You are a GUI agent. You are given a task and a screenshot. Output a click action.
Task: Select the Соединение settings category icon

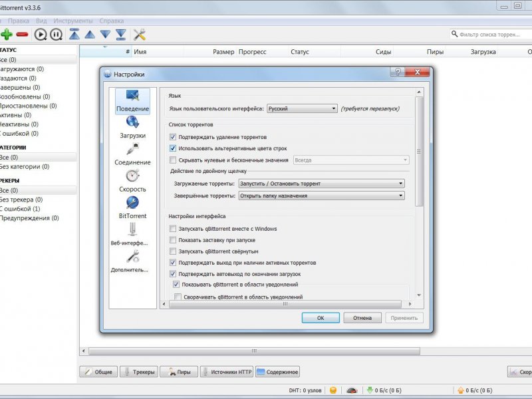pos(132,154)
